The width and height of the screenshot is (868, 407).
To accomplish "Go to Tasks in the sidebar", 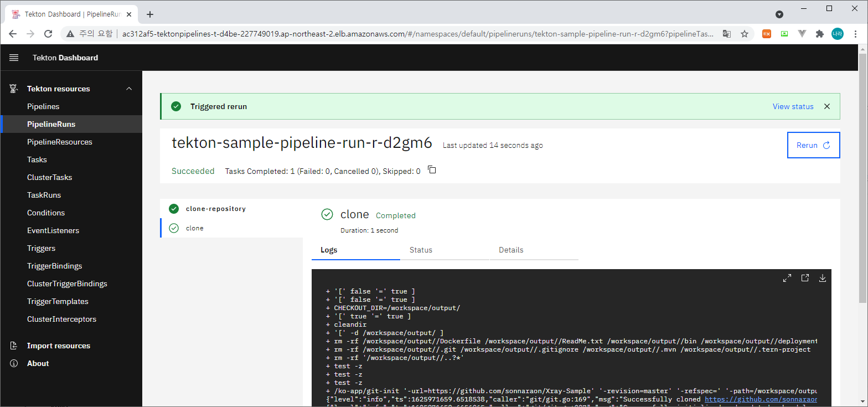I will (71, 159).
